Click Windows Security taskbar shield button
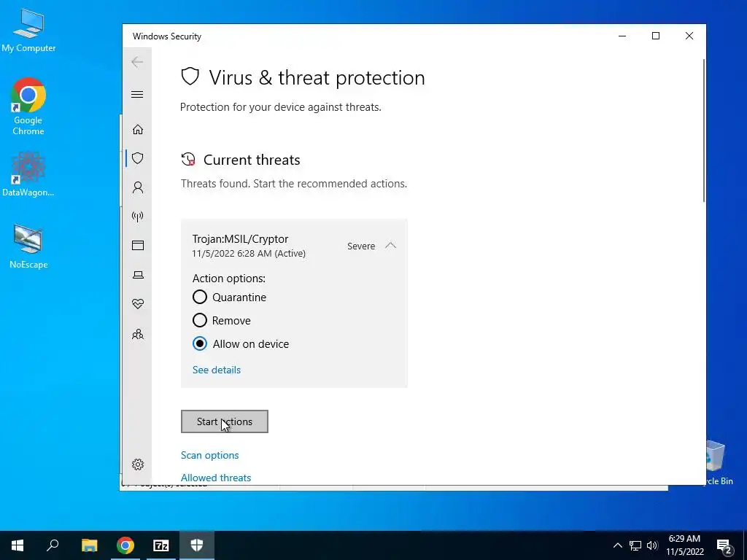747x560 pixels. click(x=197, y=545)
